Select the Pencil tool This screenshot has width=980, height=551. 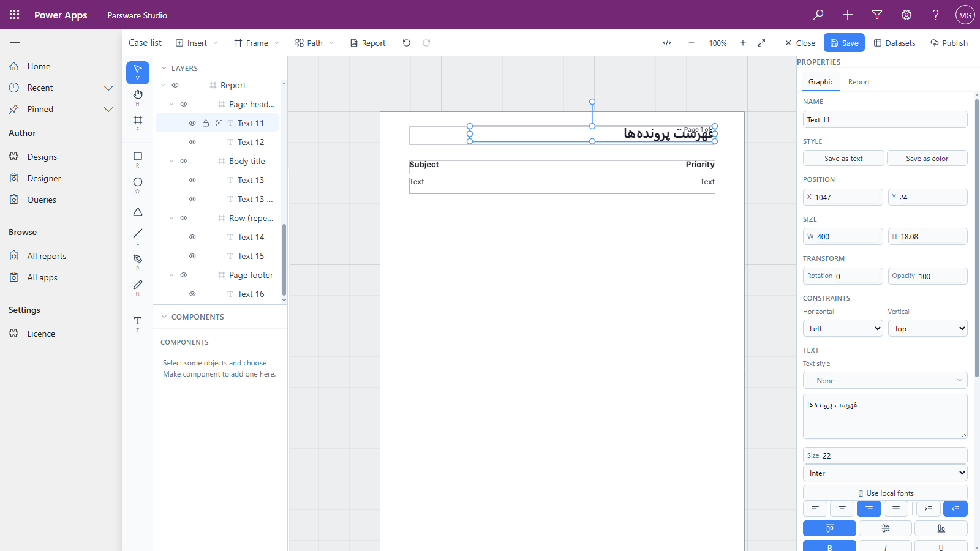click(x=138, y=287)
